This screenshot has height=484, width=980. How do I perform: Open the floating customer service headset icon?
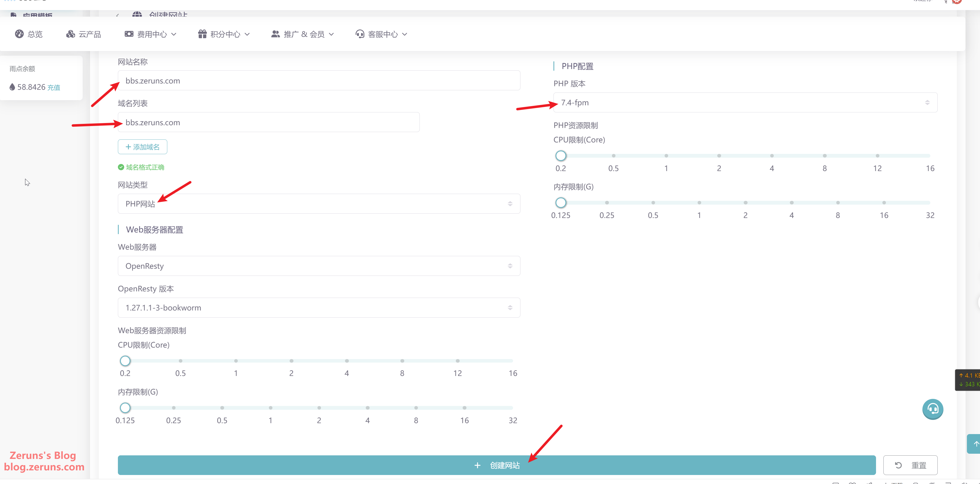point(933,409)
